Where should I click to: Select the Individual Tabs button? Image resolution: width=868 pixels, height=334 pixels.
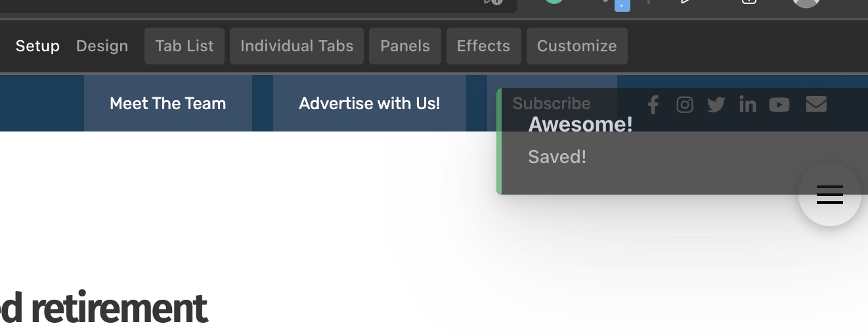tap(297, 46)
